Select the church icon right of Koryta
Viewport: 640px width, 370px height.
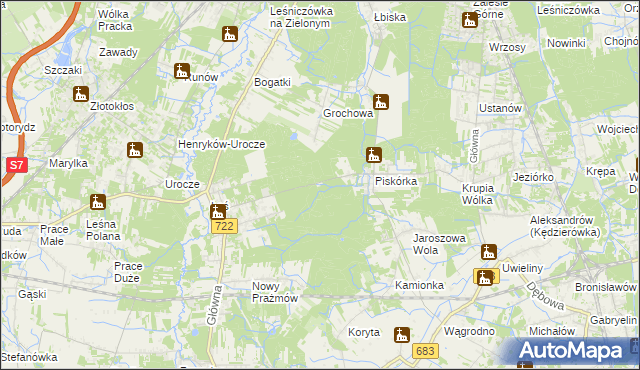402,335
